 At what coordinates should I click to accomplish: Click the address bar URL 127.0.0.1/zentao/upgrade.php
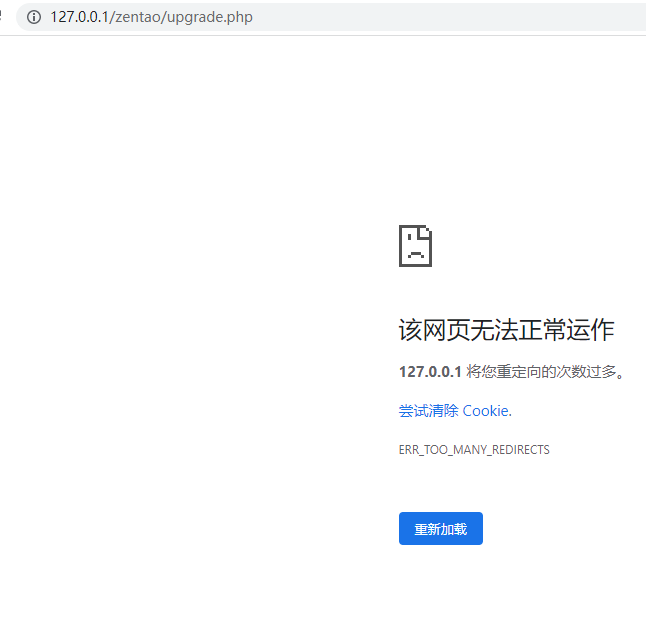click(151, 17)
